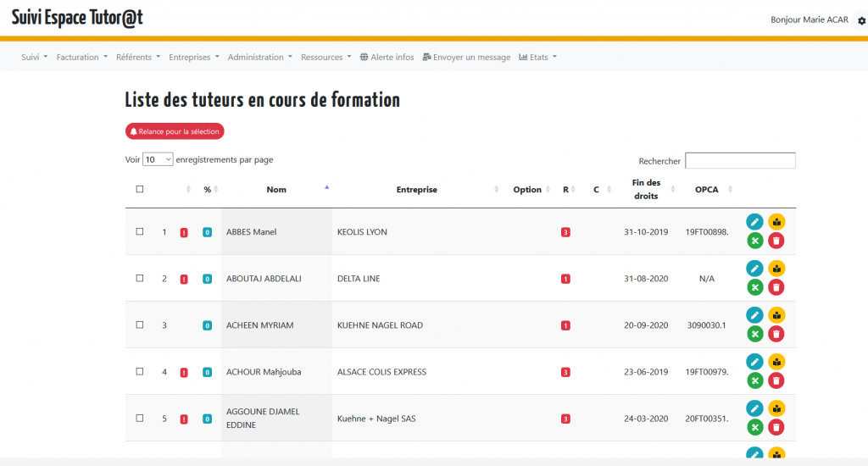
Task: Delete ACHOUR Mahjouba with the trash icon
Action: [776, 380]
